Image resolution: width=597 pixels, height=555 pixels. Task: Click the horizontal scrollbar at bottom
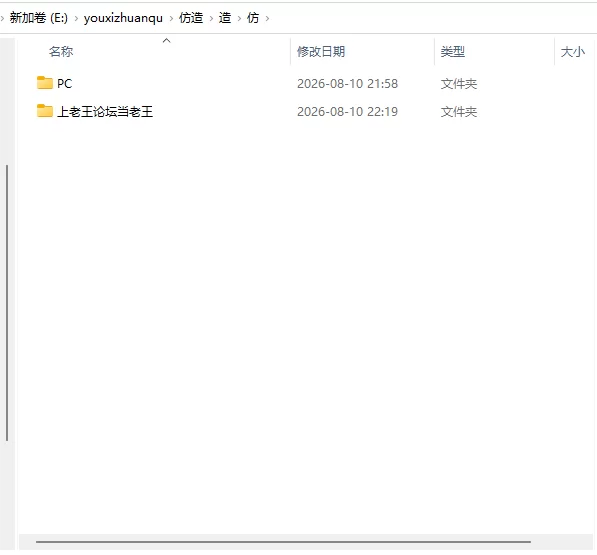coord(283,541)
